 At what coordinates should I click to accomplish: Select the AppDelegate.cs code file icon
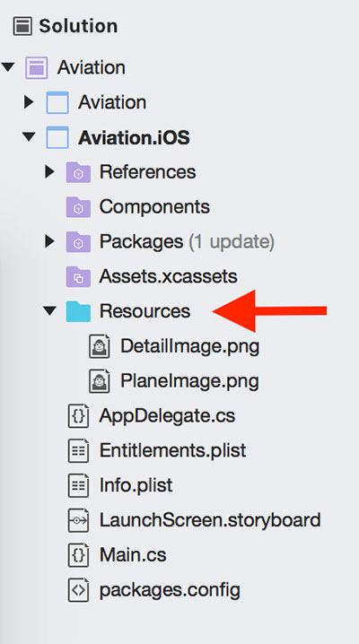coord(78,416)
